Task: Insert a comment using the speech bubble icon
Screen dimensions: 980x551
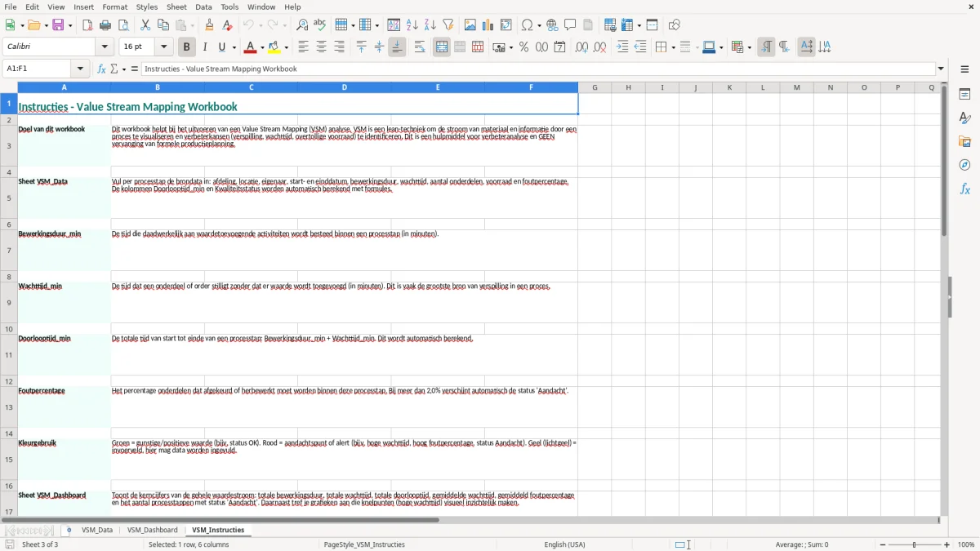Action: (x=570, y=25)
